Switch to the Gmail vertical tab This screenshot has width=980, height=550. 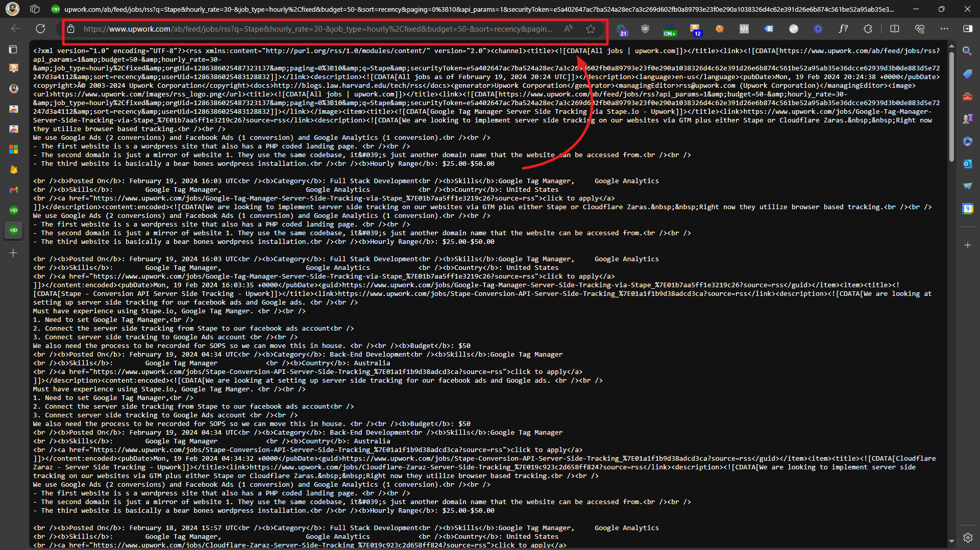[x=14, y=190]
